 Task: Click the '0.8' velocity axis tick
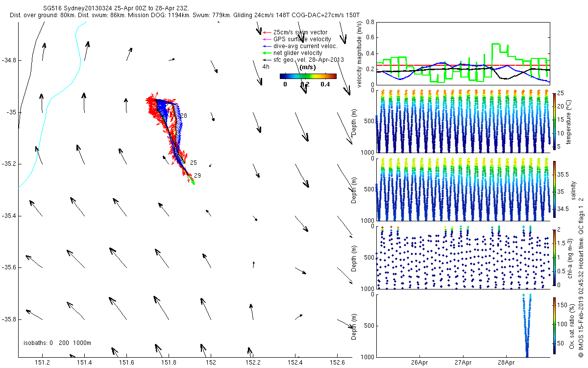[369, 22]
